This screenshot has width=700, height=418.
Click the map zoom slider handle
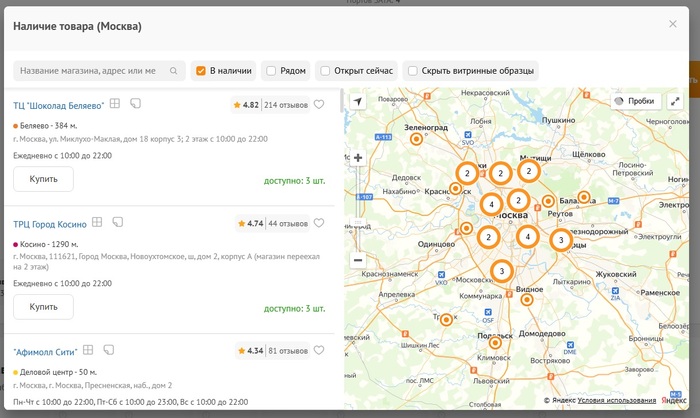point(358,223)
